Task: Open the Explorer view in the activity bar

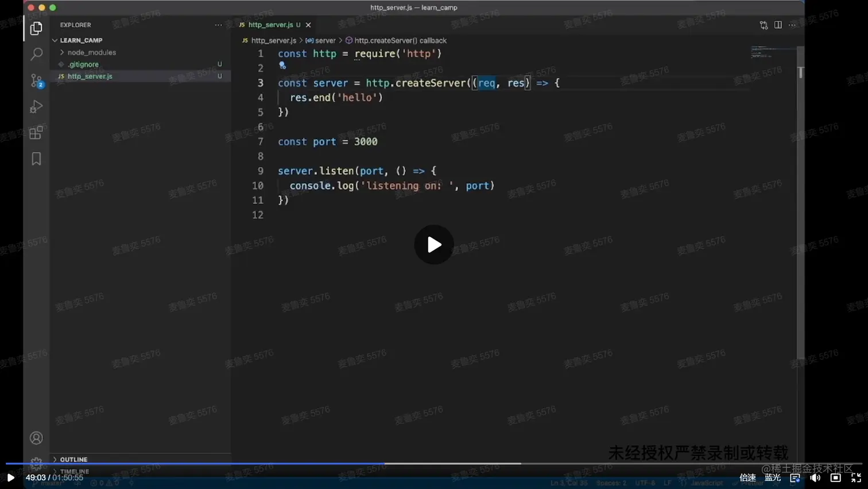Action: pos(36,28)
